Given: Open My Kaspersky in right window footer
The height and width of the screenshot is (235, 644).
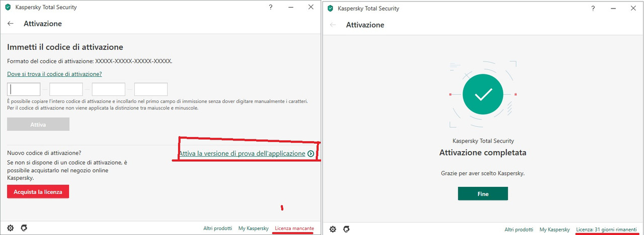Looking at the screenshot, I should pyautogui.click(x=554, y=229).
